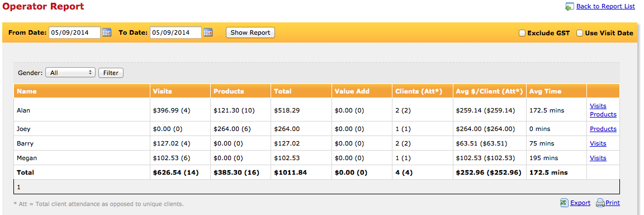Click the printer icon

pos(600,203)
